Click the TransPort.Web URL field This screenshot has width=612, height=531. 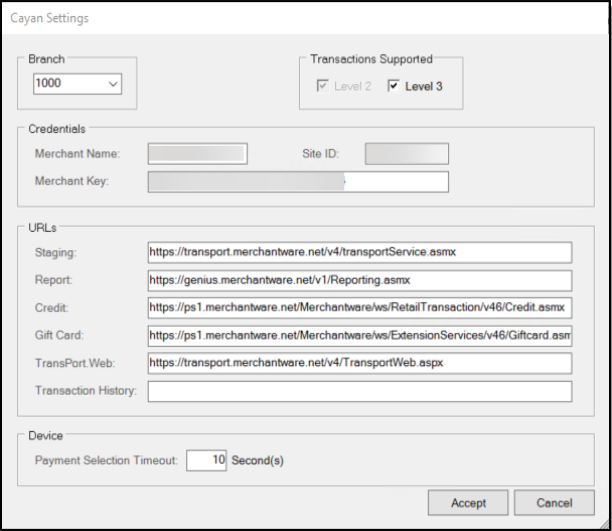coord(359,363)
